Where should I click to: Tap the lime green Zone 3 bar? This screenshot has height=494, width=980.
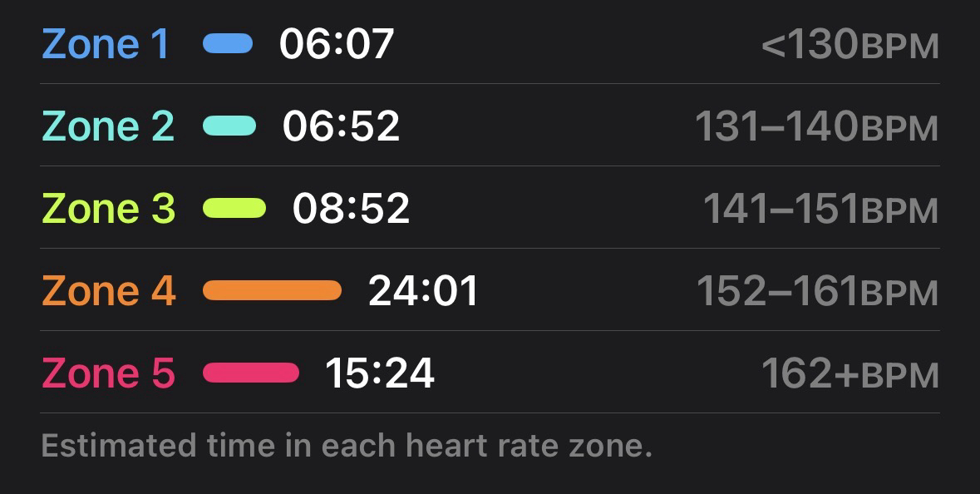click(234, 209)
